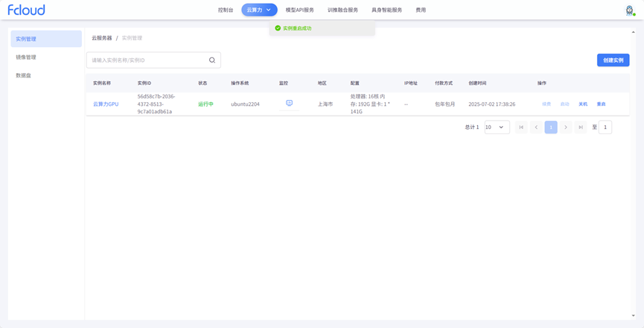Go to the first page of results
644x328 pixels.
521,127
